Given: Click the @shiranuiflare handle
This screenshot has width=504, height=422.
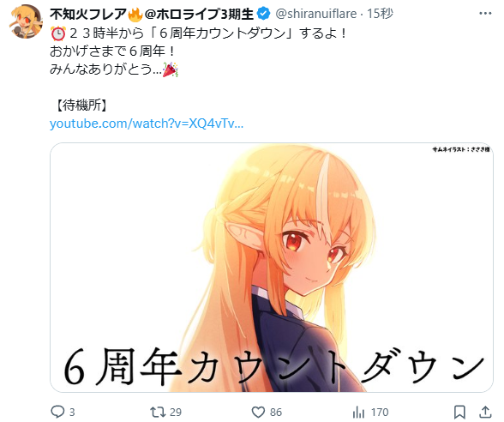Looking at the screenshot, I should (x=316, y=14).
